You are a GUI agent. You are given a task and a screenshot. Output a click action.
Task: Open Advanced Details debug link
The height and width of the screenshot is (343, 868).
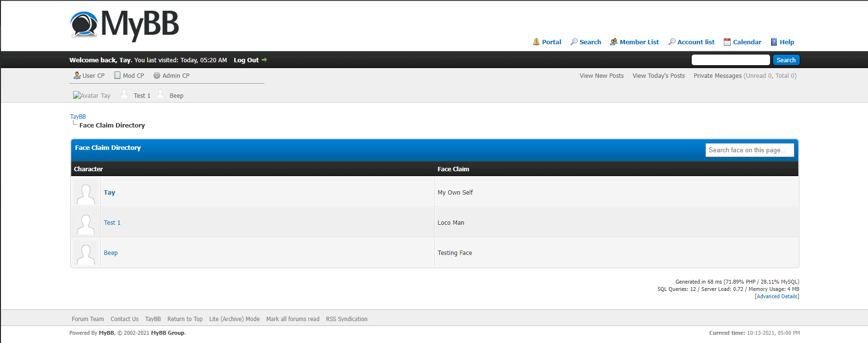pos(777,296)
